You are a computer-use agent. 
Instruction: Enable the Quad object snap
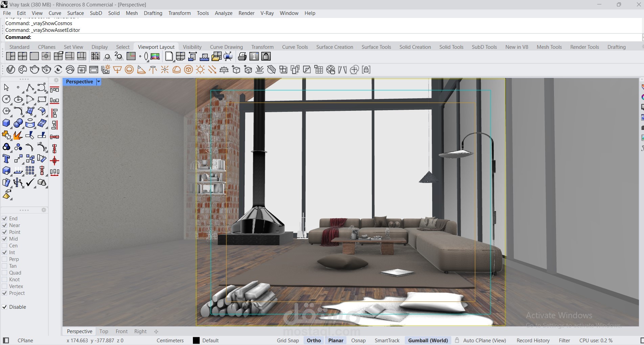5,273
